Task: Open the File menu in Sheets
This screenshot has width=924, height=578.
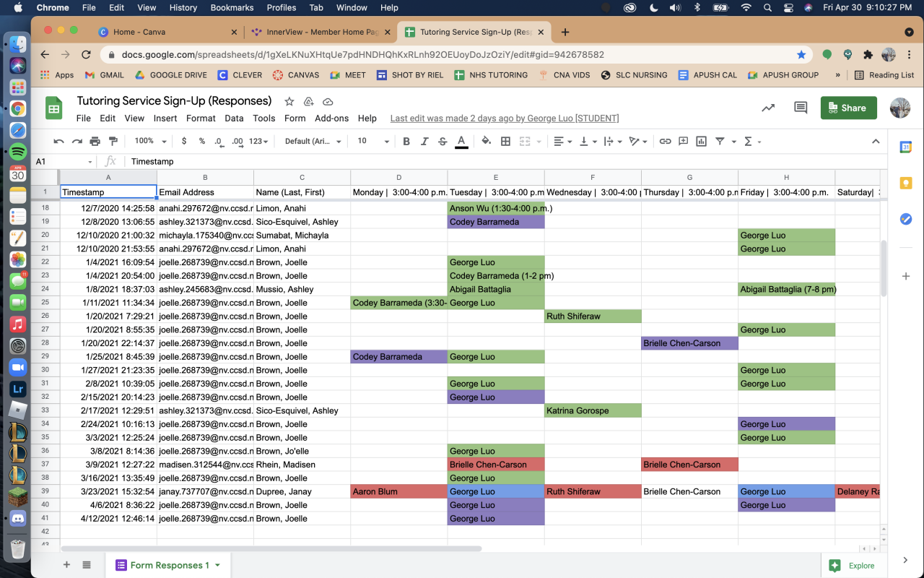Action: click(x=84, y=118)
